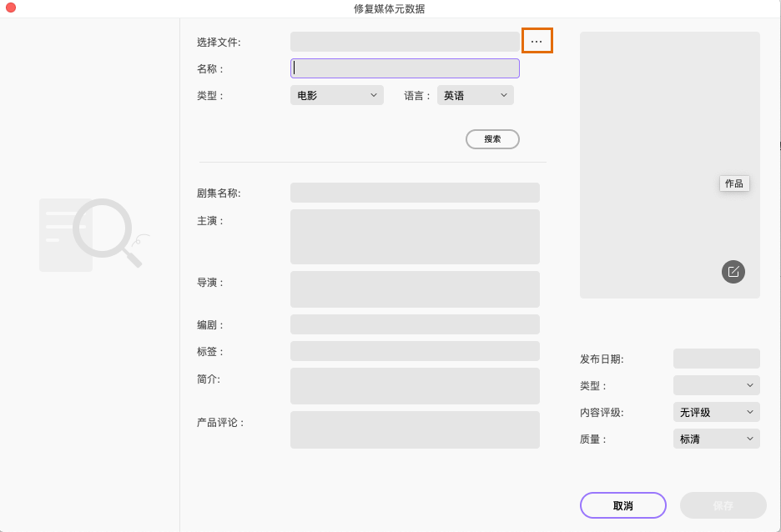Viewport: 781px width, 532px height.
Task: Focus the 名称 text field
Action: pos(406,68)
